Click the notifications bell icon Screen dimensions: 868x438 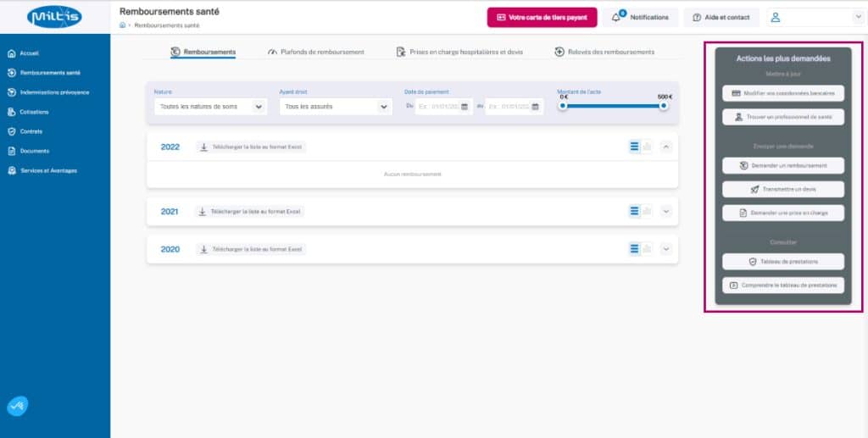click(616, 18)
